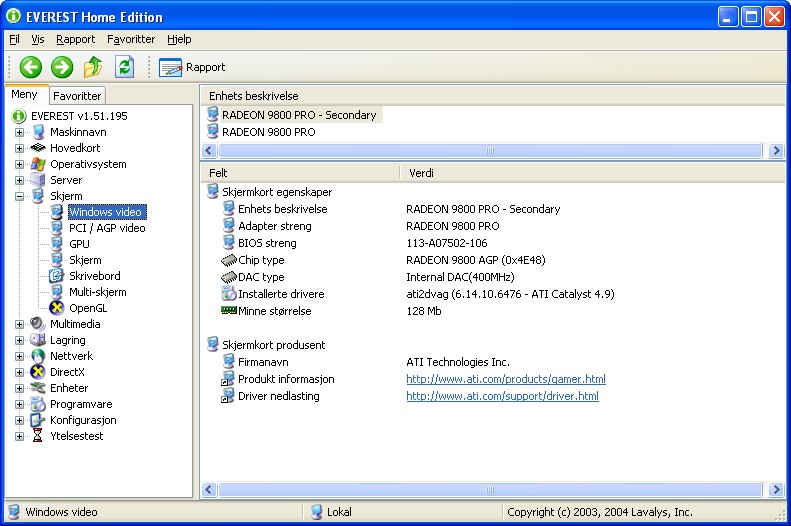Click the DAC type value Internal DAC(400MHz)
Viewport: 791px width, 526px height.
[460, 277]
